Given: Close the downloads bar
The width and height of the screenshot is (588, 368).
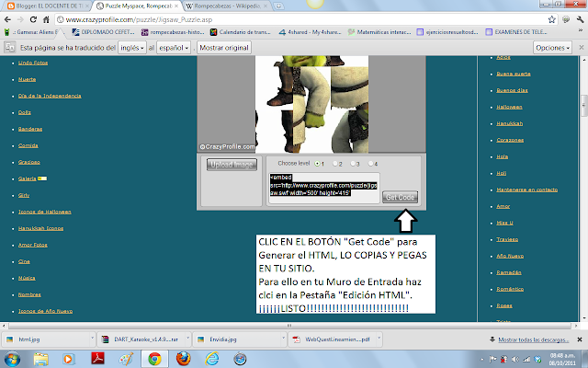Looking at the screenshot, I should (x=580, y=339).
